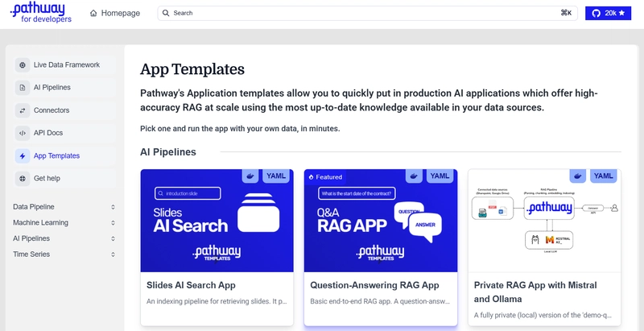Click YAML badge on Slides AI Search card
Screen dimensions: 644x331
point(275,176)
